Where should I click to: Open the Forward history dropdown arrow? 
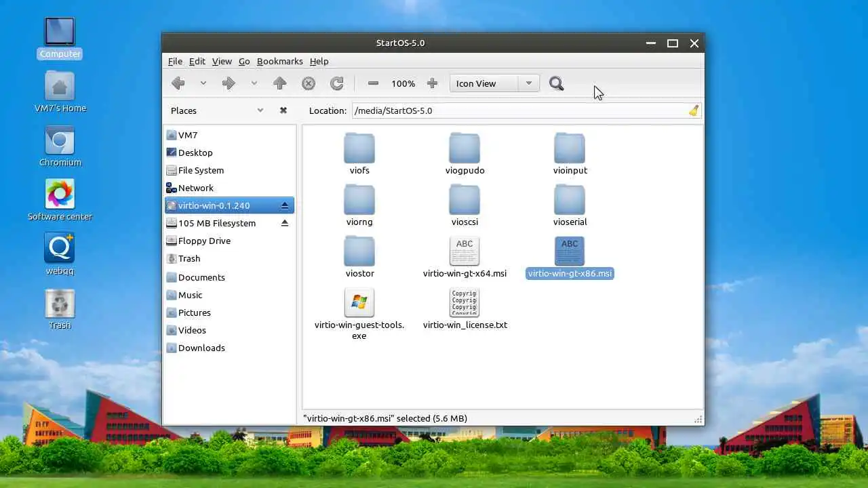click(254, 83)
